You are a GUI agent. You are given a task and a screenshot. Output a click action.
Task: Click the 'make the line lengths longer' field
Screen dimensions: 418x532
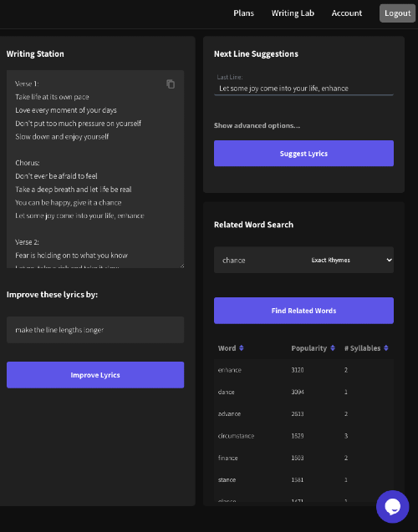click(x=95, y=330)
